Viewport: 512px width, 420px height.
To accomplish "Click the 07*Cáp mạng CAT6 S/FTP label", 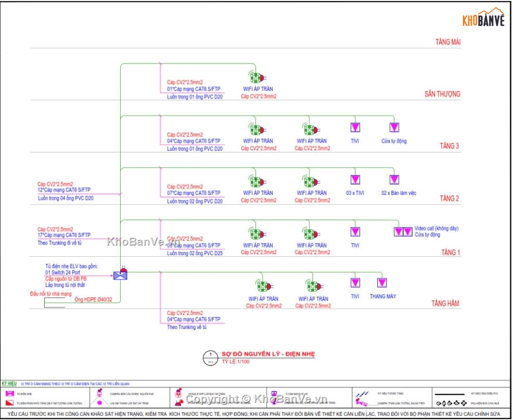I will (193, 193).
